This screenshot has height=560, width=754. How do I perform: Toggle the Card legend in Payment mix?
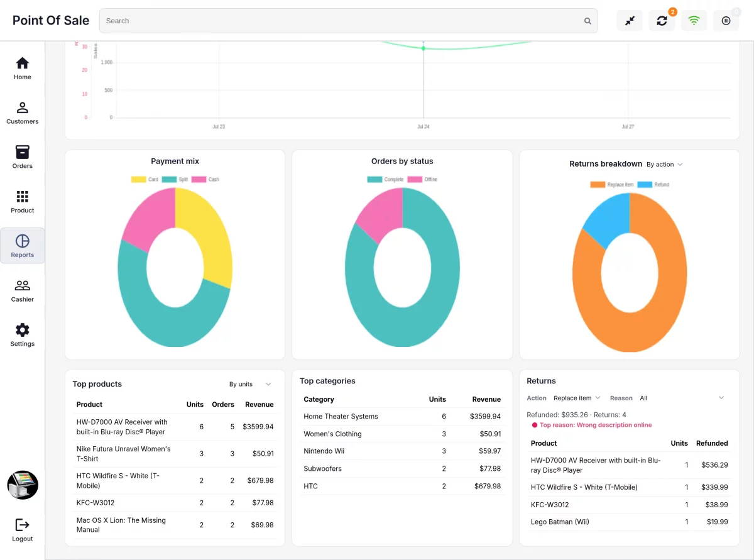(145, 180)
